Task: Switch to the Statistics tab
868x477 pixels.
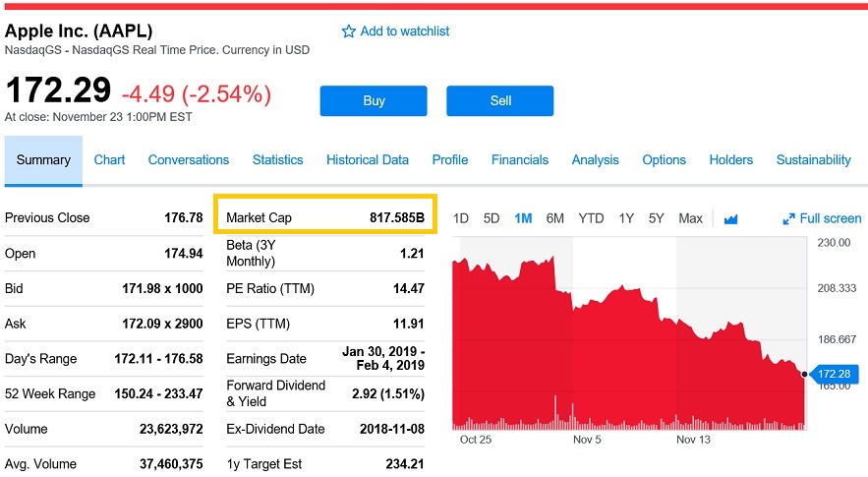Action: (x=277, y=159)
